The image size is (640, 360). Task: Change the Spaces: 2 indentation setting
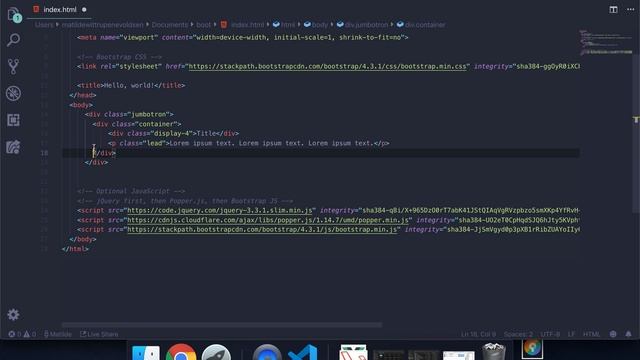point(518,334)
